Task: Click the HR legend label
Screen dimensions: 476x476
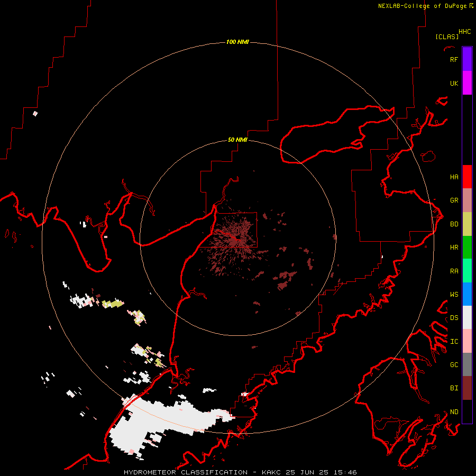Action: tap(454, 248)
